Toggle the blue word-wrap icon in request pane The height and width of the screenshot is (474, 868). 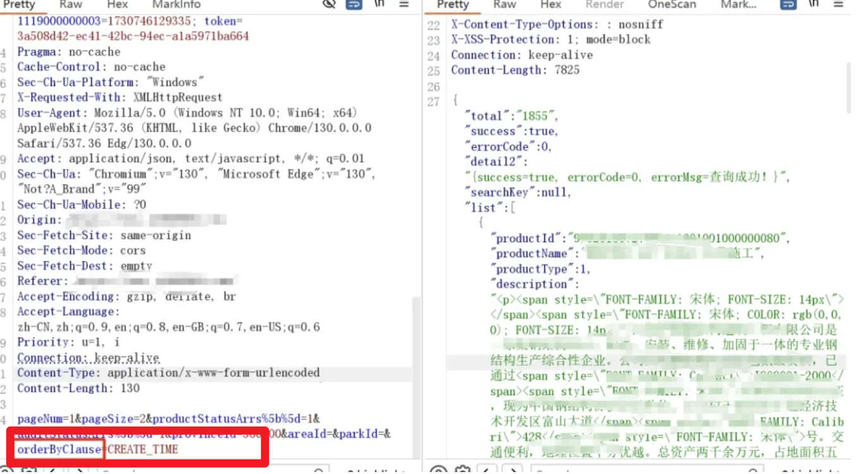[355, 4]
